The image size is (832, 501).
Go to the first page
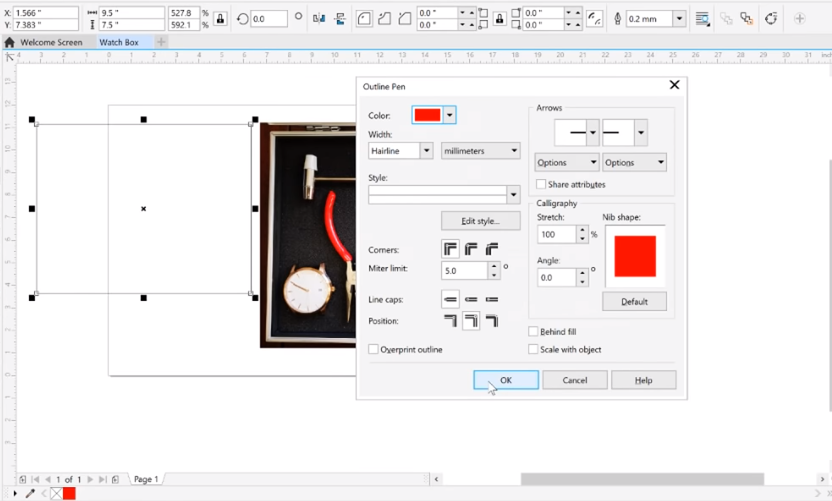tap(36, 479)
